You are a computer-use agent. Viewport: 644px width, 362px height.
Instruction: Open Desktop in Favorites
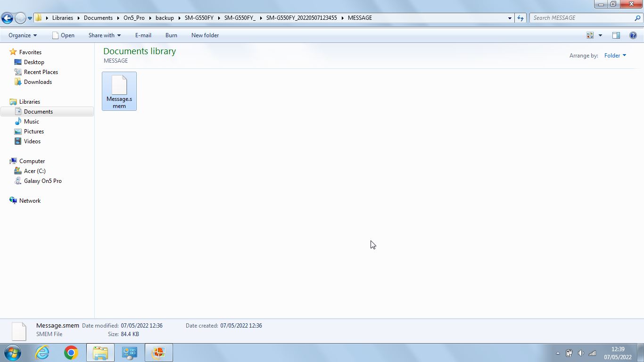coord(34,62)
